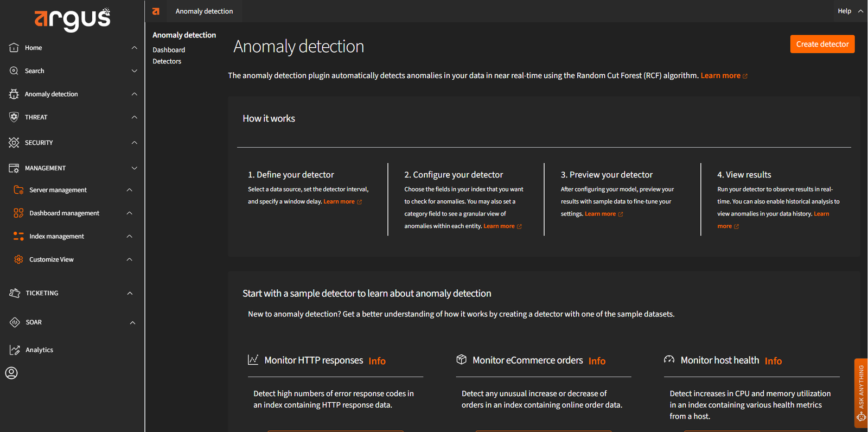Click the Search magnifier icon
The image size is (868, 432).
click(14, 71)
